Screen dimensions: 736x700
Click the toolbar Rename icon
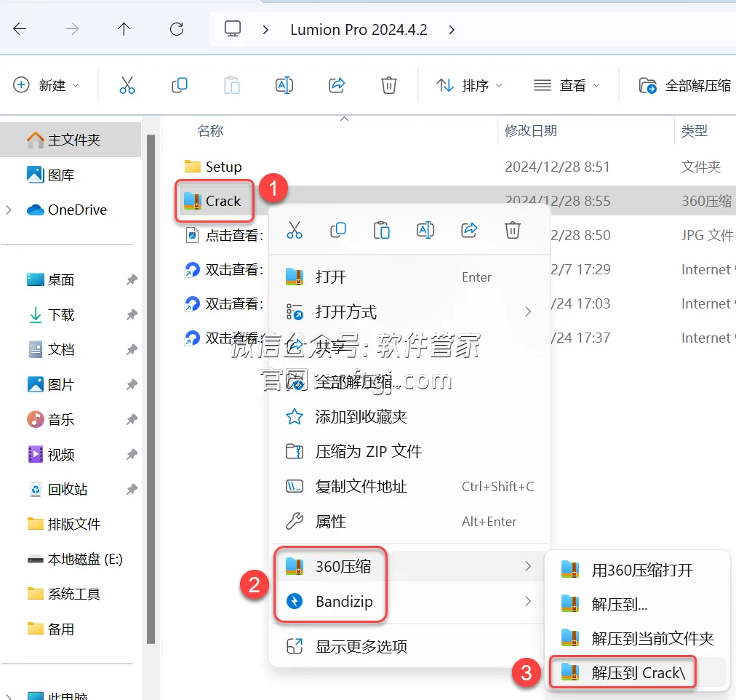point(284,85)
